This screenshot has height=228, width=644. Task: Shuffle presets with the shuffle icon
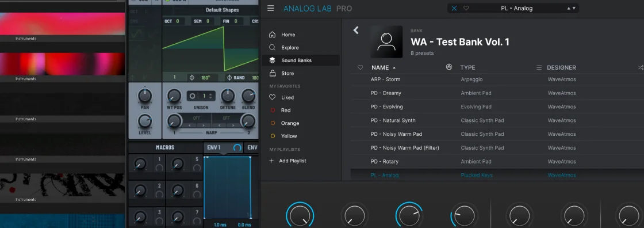pyautogui.click(x=640, y=67)
